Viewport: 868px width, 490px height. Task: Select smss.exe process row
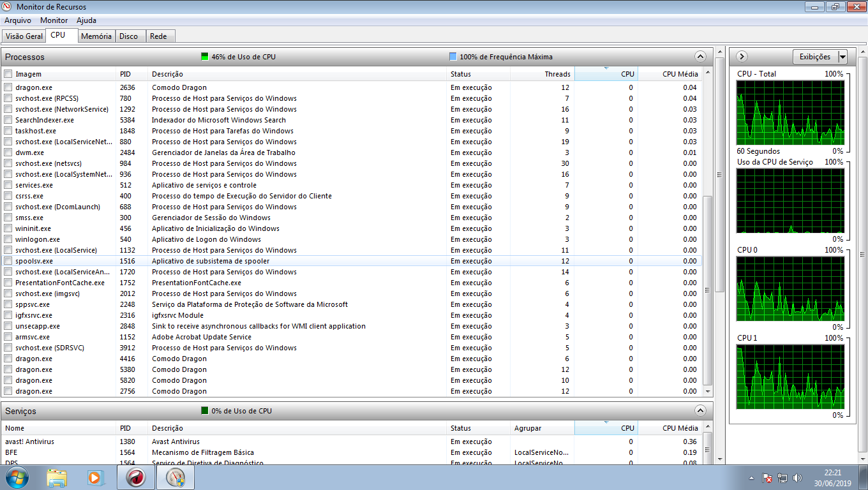pyautogui.click(x=351, y=218)
